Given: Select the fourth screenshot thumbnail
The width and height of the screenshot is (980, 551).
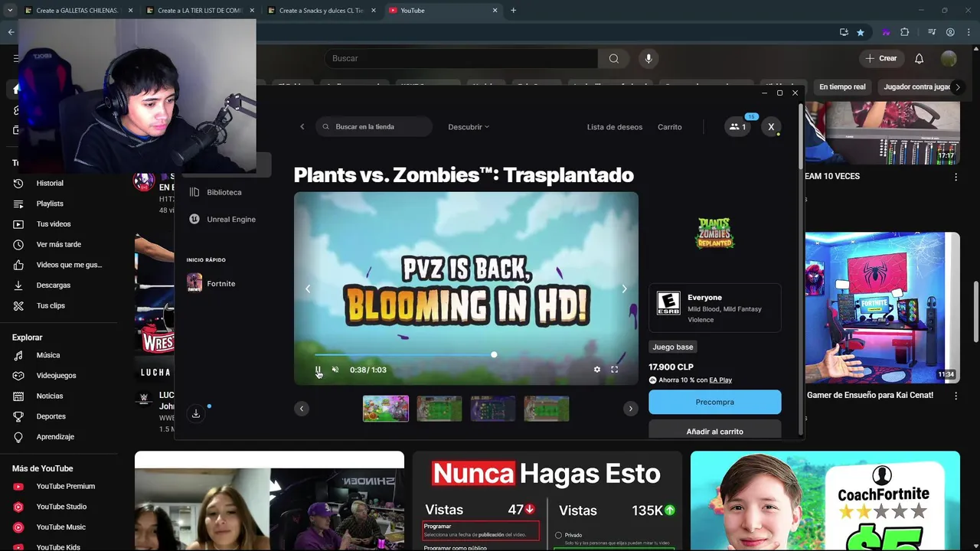Looking at the screenshot, I should 547,409.
